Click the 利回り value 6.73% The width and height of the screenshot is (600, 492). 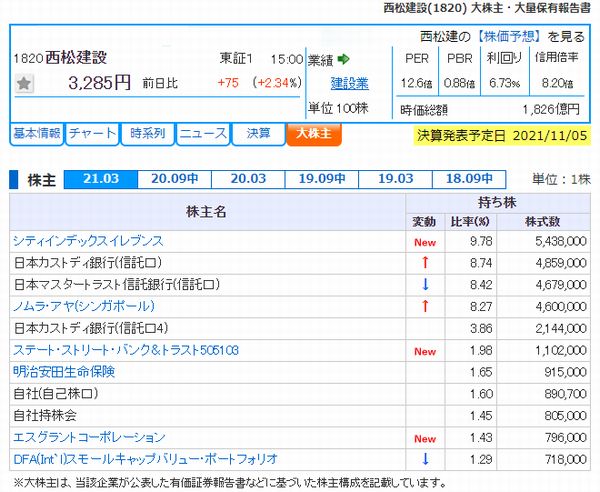504,83
